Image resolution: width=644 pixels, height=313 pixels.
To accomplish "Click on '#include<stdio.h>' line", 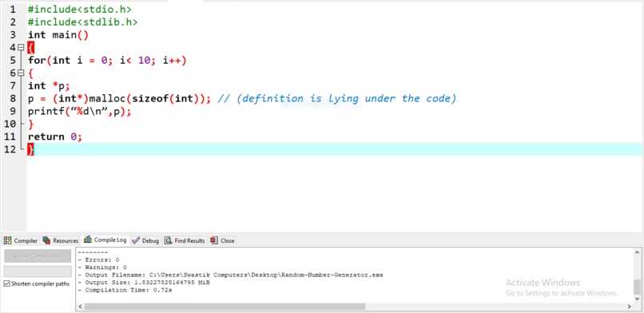I will pyautogui.click(x=80, y=9).
